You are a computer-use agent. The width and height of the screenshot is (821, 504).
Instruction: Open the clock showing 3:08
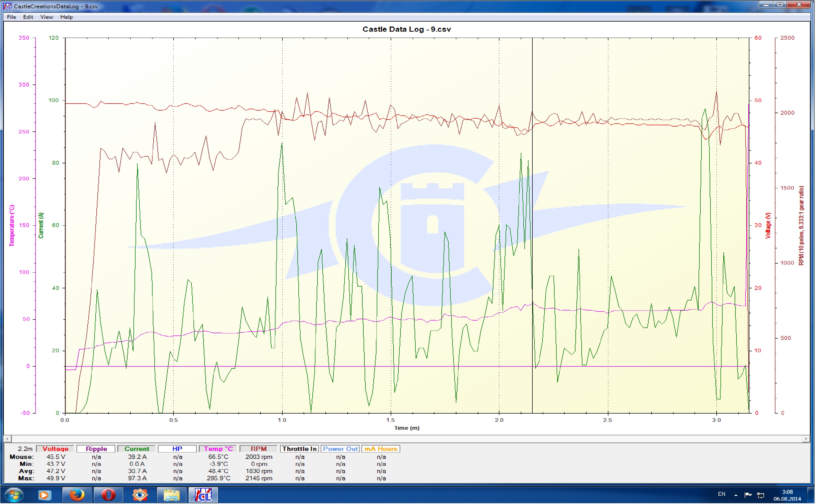(787, 495)
